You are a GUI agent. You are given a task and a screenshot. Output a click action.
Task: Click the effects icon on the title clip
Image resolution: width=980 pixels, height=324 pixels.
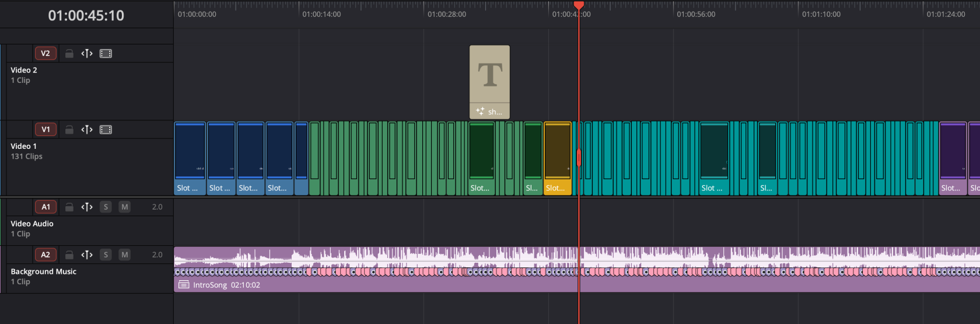[480, 111]
